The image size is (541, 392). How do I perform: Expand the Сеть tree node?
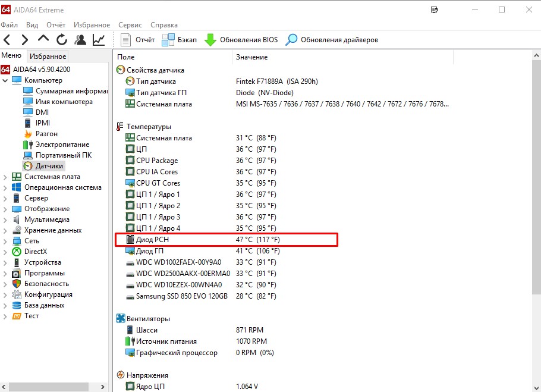click(5, 241)
